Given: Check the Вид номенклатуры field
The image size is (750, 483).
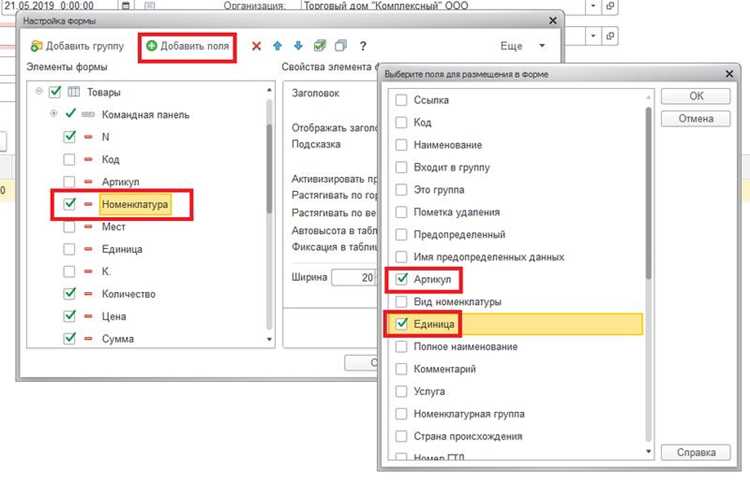Looking at the screenshot, I should click(401, 302).
